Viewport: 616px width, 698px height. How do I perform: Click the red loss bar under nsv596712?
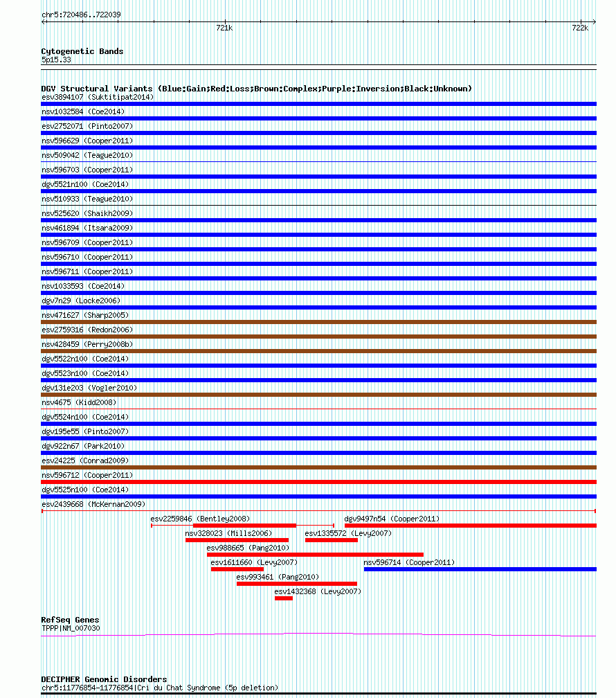coord(318,482)
